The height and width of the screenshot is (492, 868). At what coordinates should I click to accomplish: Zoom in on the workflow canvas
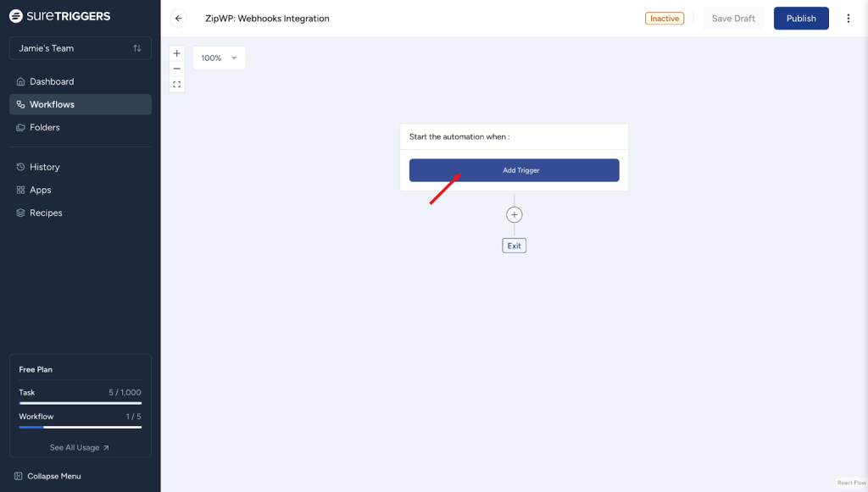pyautogui.click(x=176, y=53)
